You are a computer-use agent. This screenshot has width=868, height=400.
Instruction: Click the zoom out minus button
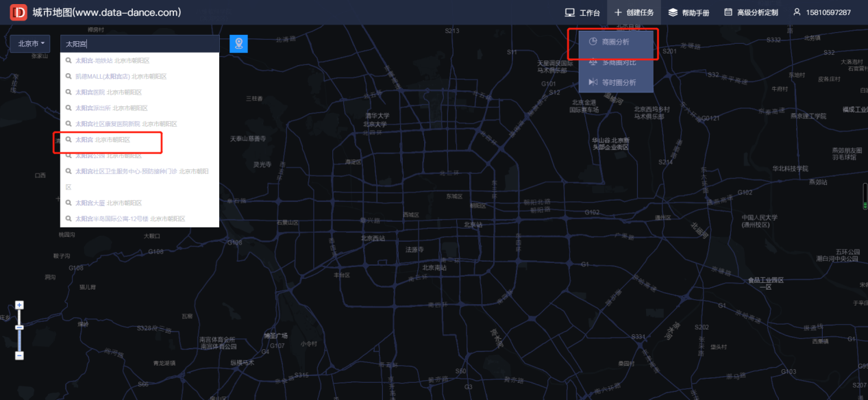[19, 355]
